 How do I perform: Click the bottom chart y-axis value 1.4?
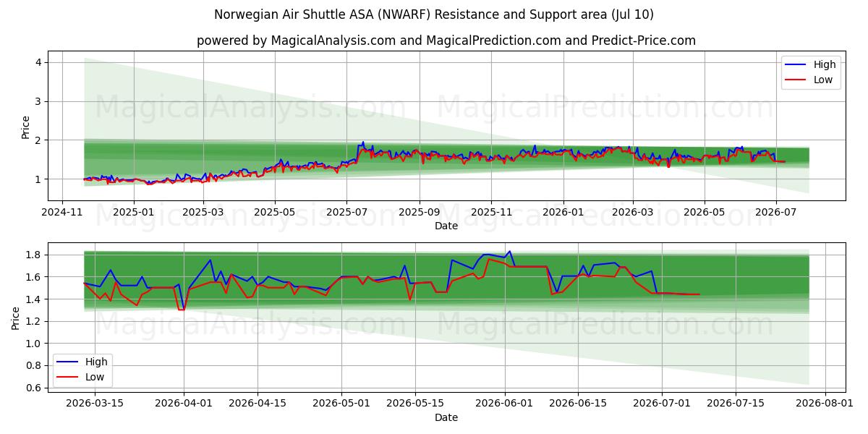click(x=34, y=299)
